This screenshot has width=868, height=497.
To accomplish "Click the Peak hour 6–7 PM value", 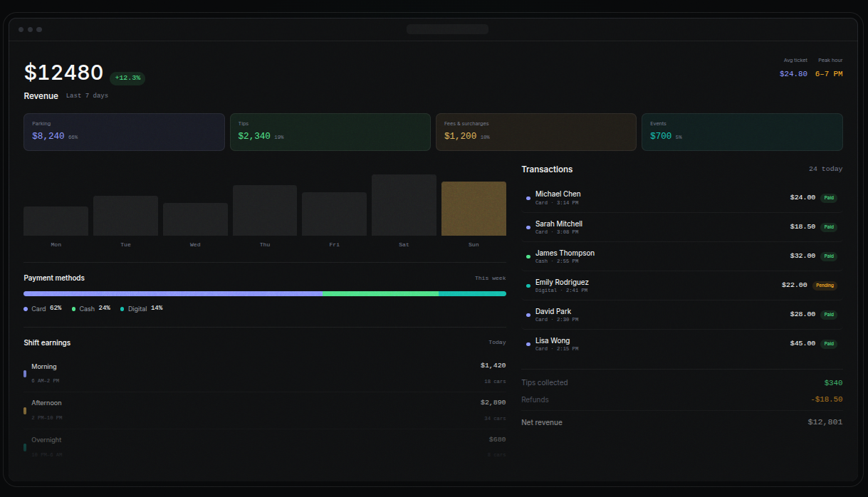I will 829,74.
